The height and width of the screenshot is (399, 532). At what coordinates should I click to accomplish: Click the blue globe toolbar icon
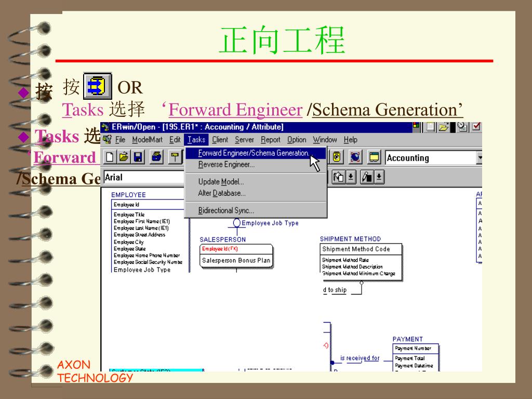[x=355, y=157]
